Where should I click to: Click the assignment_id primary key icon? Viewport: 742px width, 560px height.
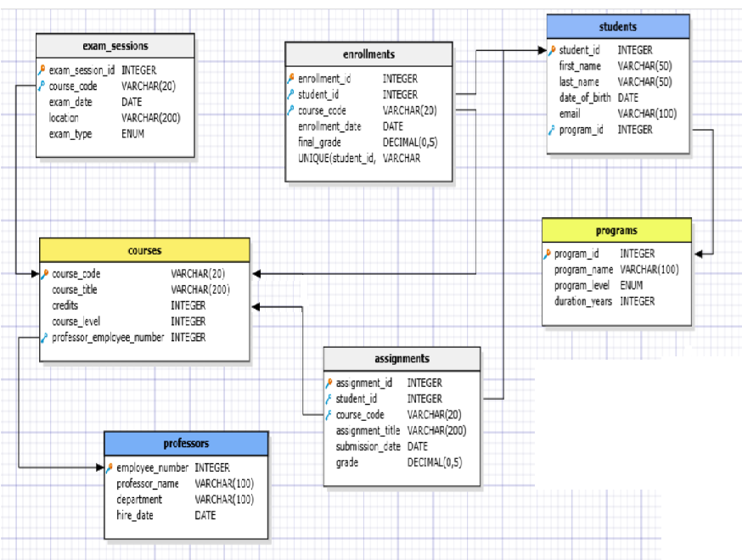point(329,383)
